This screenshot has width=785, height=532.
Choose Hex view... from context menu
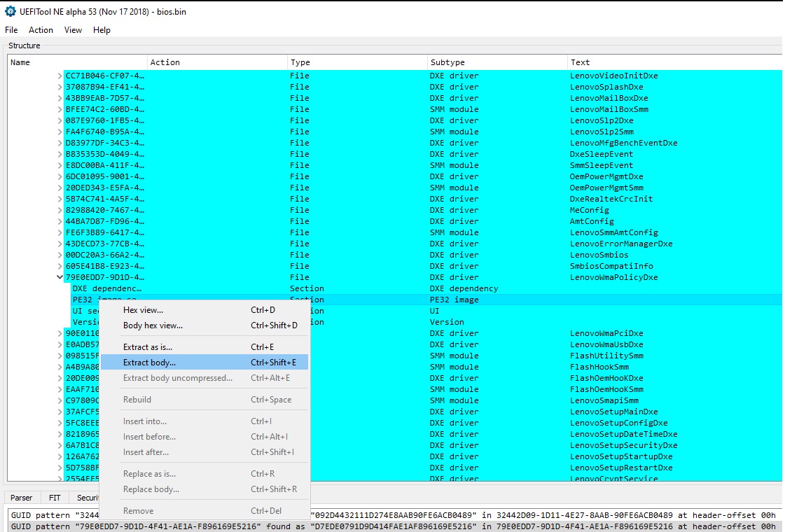(x=204, y=310)
